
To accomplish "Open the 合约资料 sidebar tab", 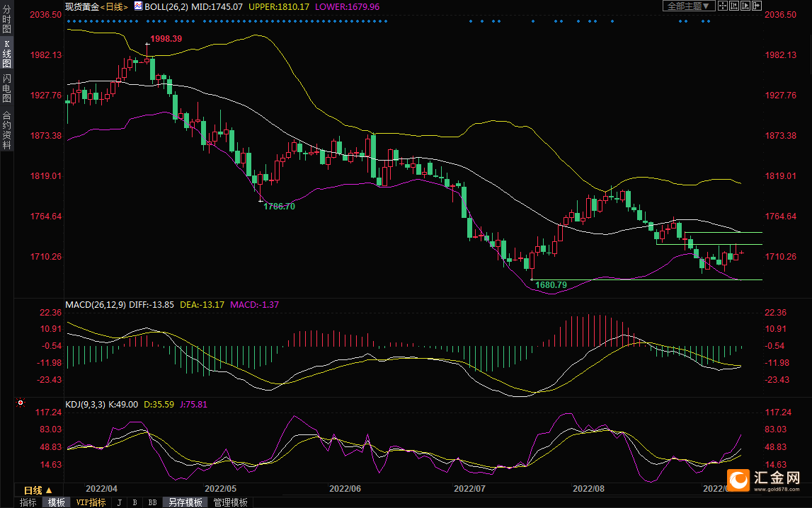I will tap(6, 129).
